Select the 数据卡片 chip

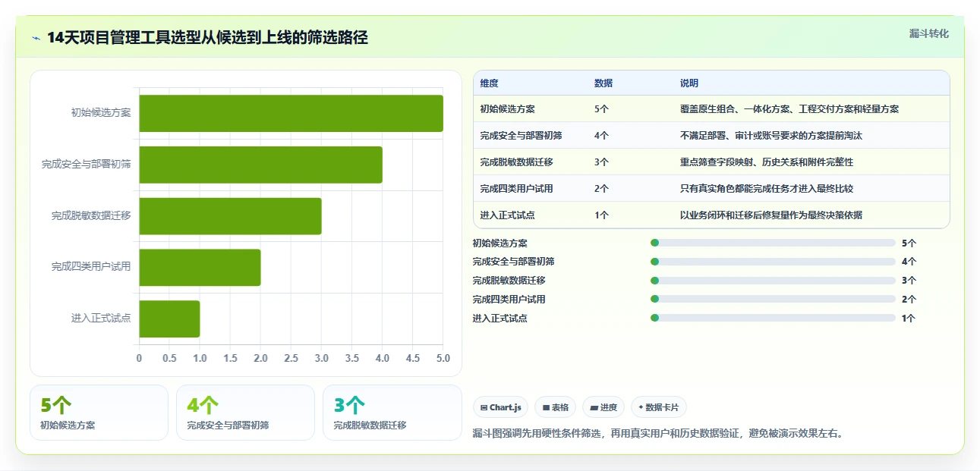tap(659, 407)
